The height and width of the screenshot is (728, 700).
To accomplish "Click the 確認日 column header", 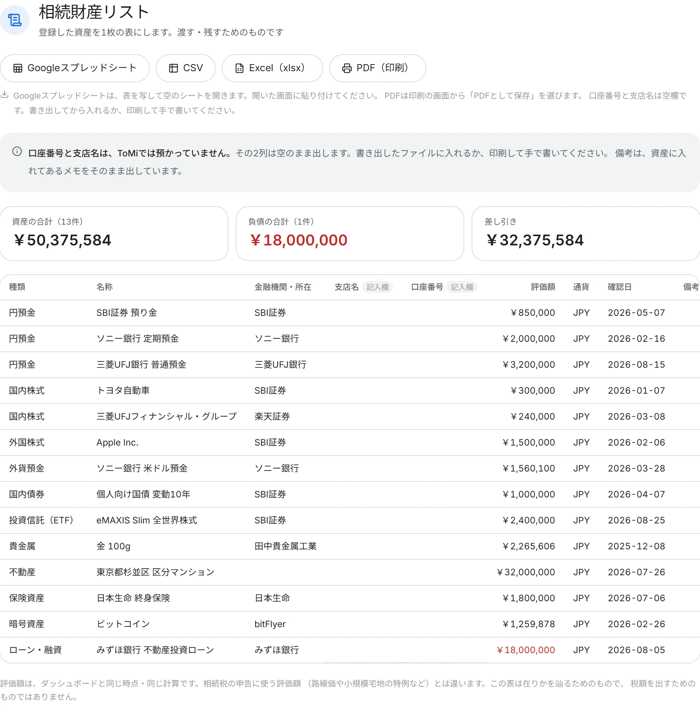I will [620, 287].
